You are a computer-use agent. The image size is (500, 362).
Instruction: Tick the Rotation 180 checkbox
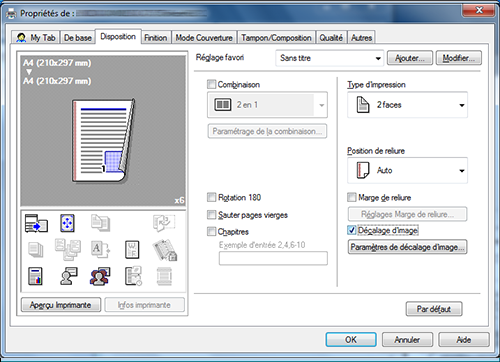(x=211, y=197)
